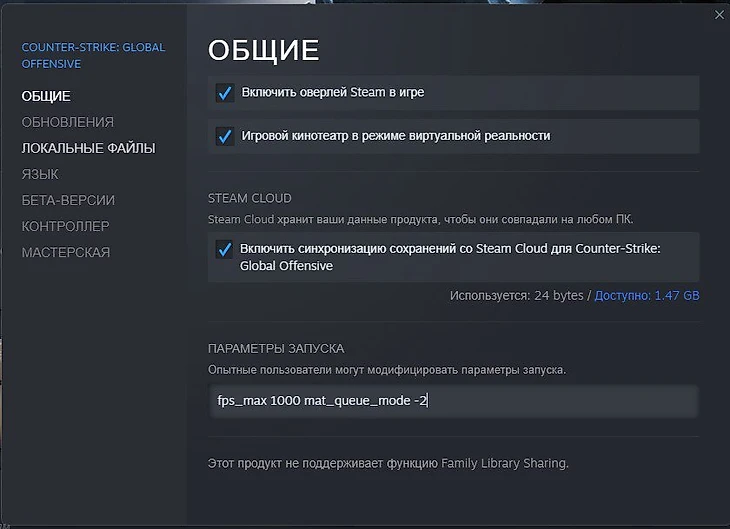This screenshot has width=730, height=529.
Task: Click the ПАРАМЕТРЫ ЗАПУСКА heading
Action: (276, 349)
